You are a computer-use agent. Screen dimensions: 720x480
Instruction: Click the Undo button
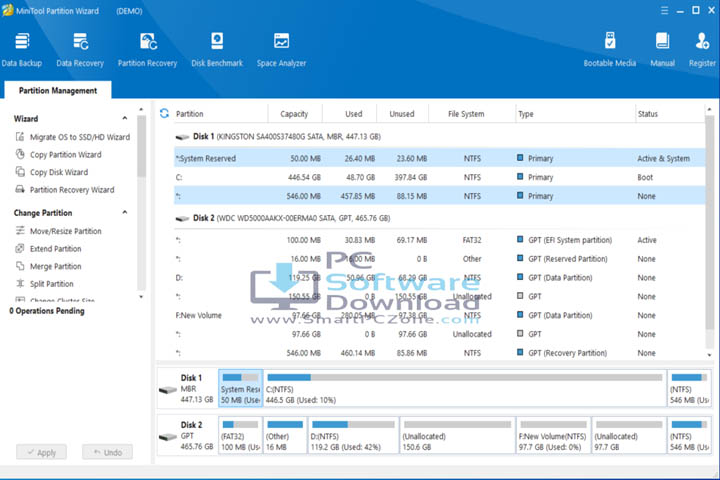[x=107, y=452]
